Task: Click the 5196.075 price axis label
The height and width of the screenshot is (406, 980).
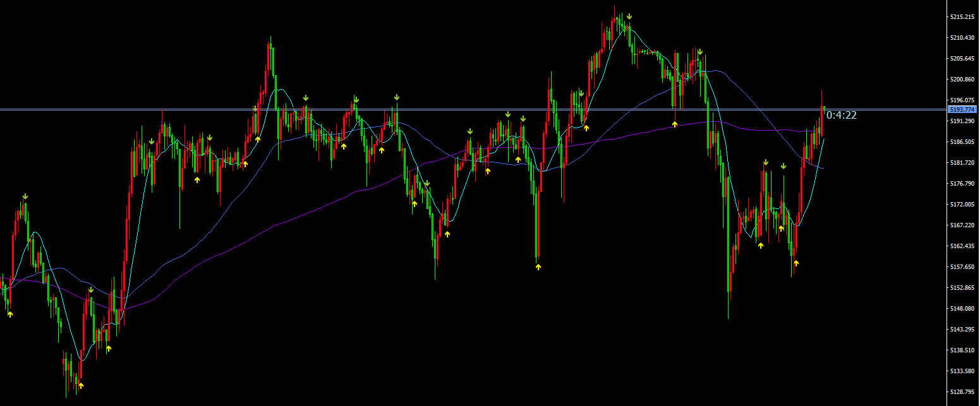Action: tap(962, 100)
